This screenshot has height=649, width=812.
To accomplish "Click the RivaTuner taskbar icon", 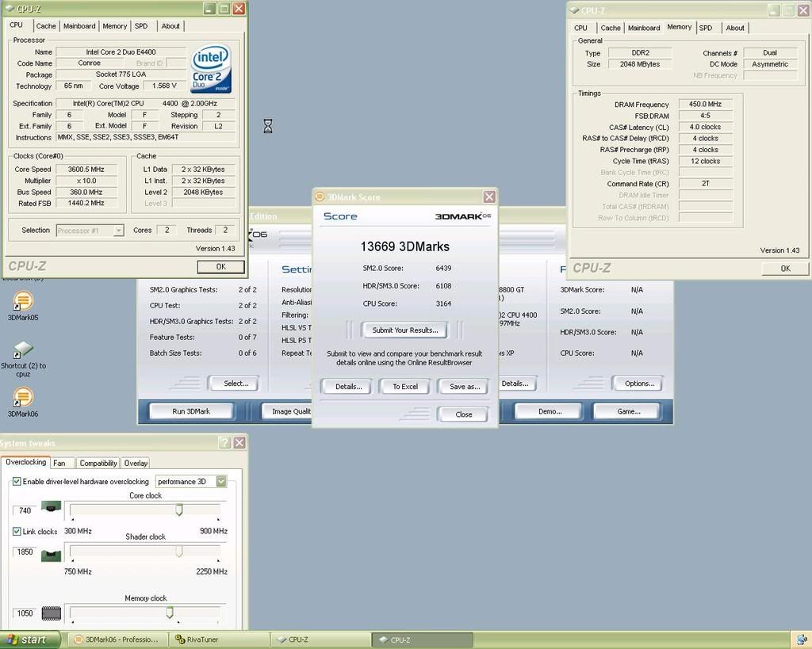I will [x=180, y=639].
